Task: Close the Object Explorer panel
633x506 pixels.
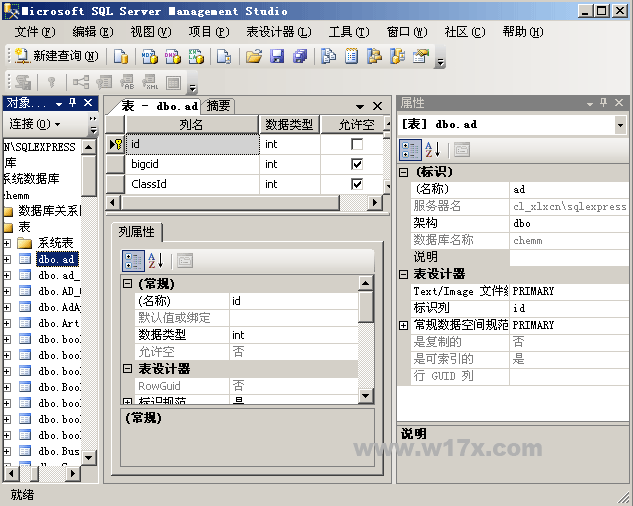Action: (88, 103)
